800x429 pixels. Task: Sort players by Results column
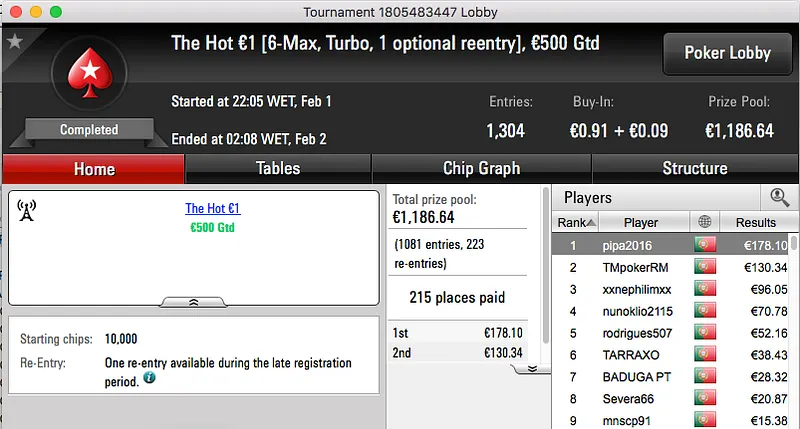[x=755, y=222]
